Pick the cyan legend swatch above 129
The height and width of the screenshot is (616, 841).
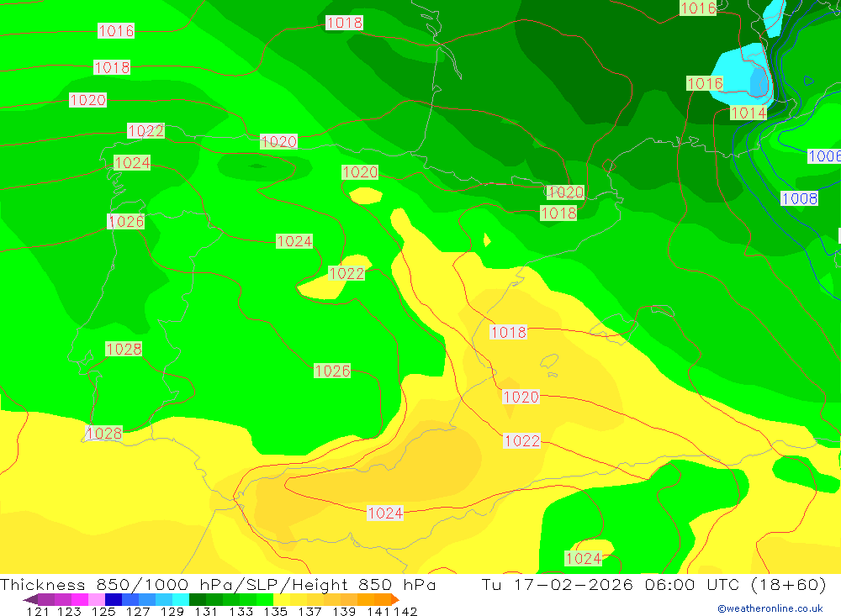181,599
